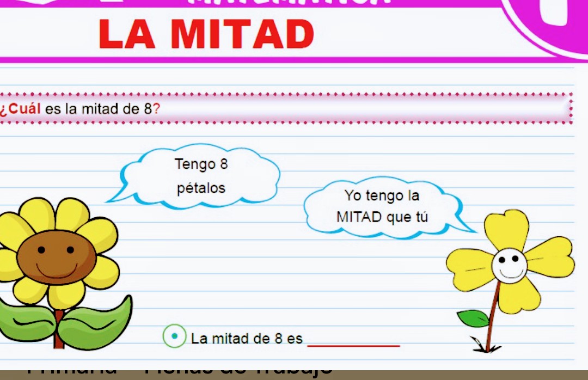The image size is (588, 380).
Task: Click the text 'La mitad de 8 es'
Action: [x=247, y=339]
